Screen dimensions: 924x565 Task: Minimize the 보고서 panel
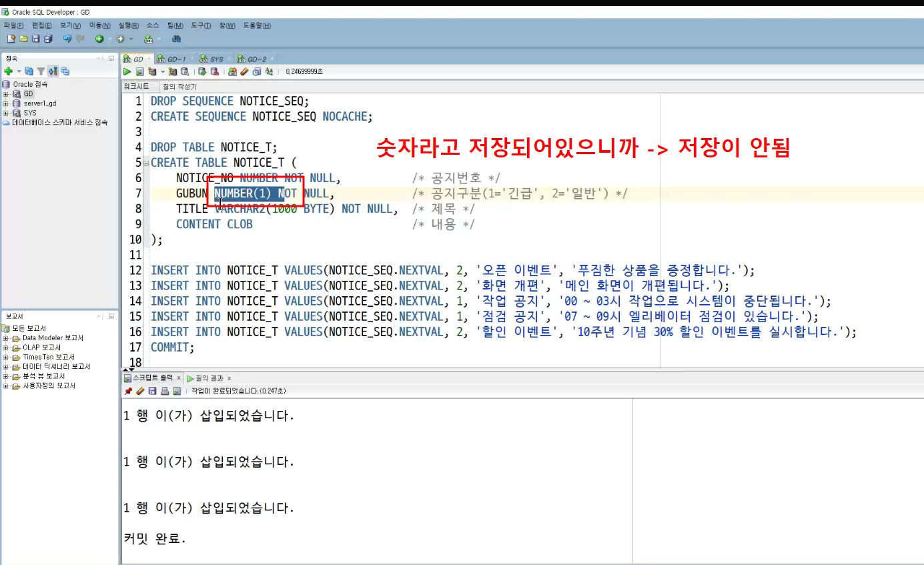(111, 316)
